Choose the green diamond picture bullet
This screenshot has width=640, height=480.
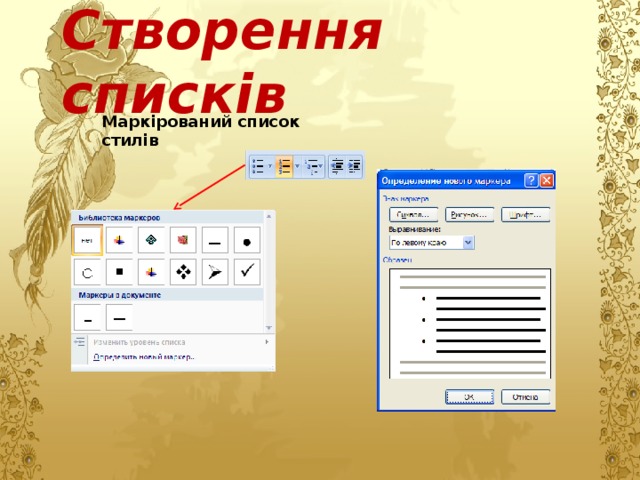pyautogui.click(x=151, y=240)
